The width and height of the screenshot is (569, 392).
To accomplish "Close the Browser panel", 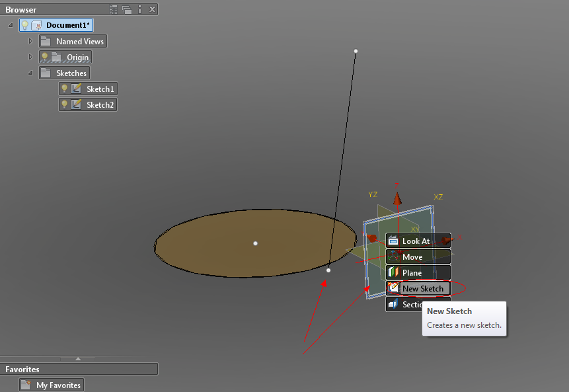I will point(153,9).
